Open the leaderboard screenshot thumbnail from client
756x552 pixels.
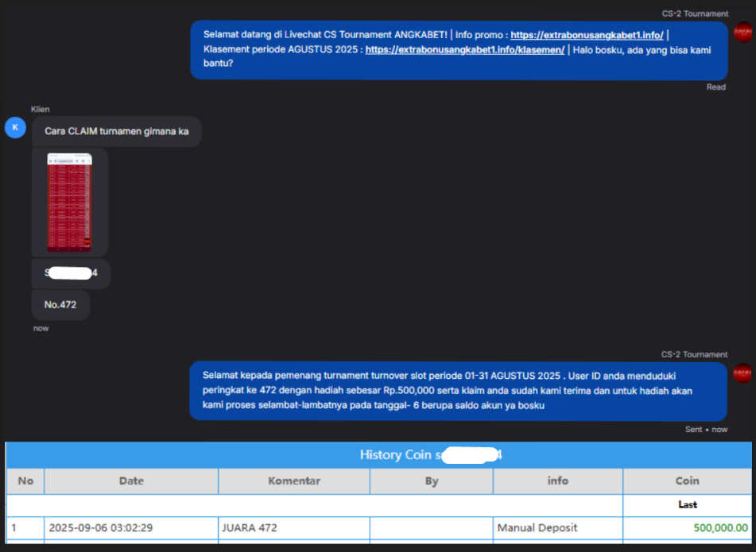pyautogui.click(x=69, y=203)
